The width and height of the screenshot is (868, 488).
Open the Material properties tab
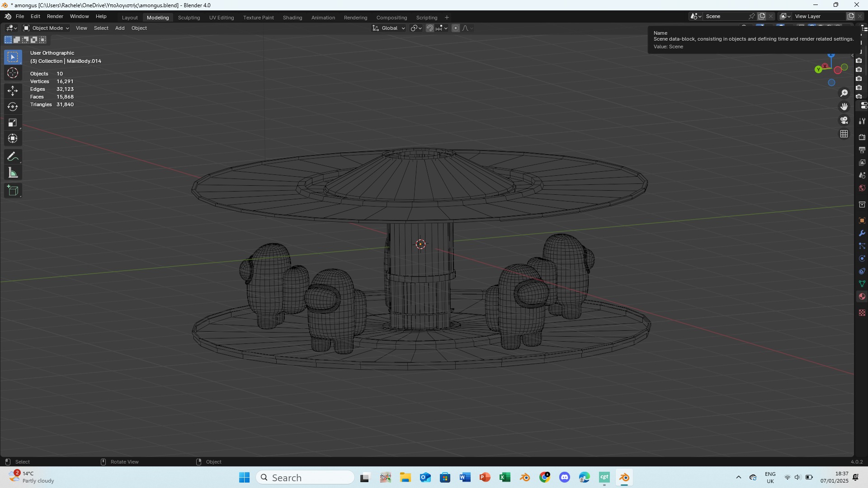tap(862, 296)
